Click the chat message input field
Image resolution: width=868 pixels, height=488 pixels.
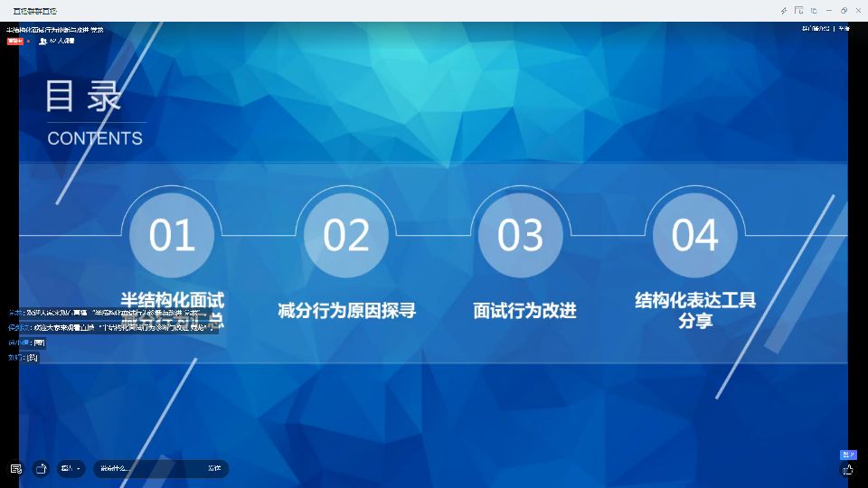coord(149,468)
